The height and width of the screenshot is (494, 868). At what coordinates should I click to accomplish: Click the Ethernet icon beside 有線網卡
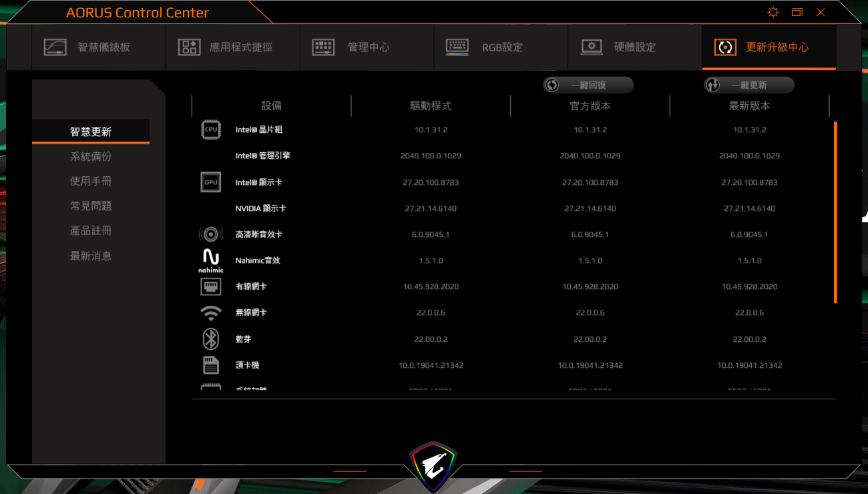[211, 286]
